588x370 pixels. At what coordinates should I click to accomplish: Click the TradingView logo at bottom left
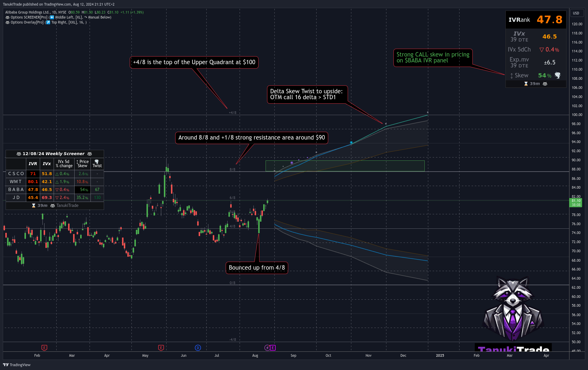pyautogui.click(x=17, y=365)
